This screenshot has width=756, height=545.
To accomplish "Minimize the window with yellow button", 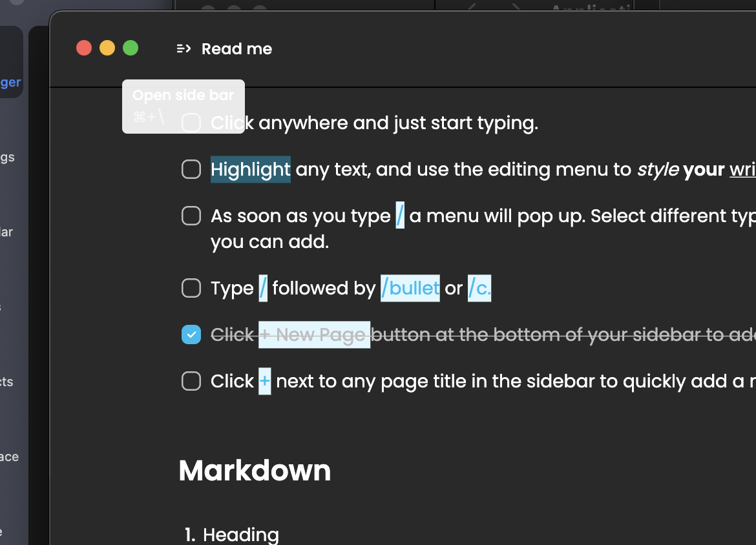I will [107, 48].
